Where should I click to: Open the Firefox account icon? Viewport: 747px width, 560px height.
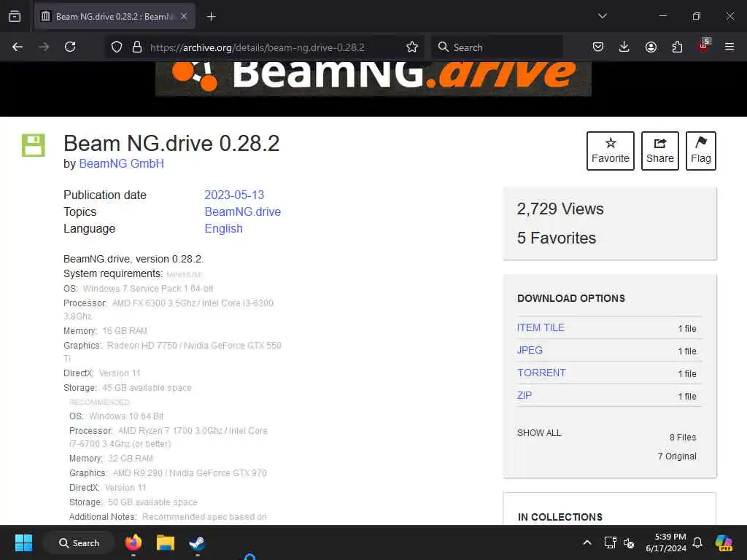[651, 47]
